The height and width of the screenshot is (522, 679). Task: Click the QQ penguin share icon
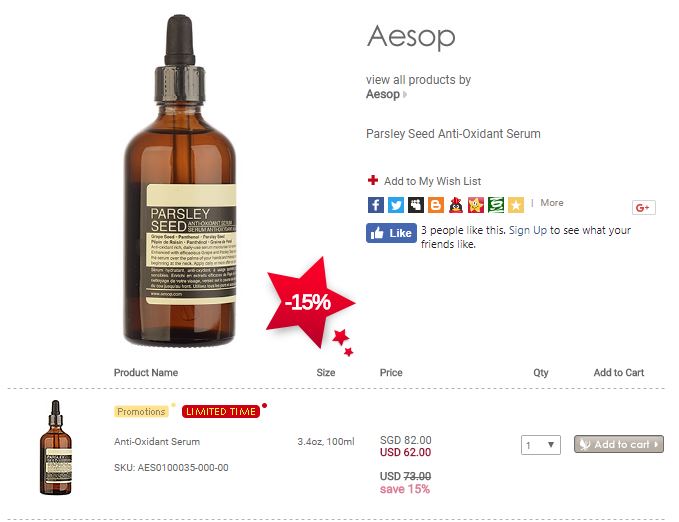(456, 204)
